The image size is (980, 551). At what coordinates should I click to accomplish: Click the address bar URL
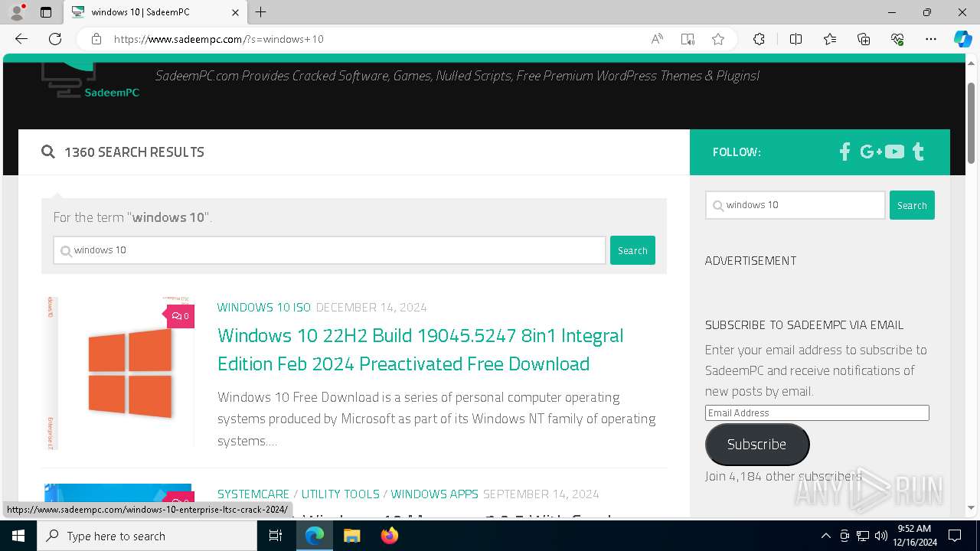[x=219, y=39]
